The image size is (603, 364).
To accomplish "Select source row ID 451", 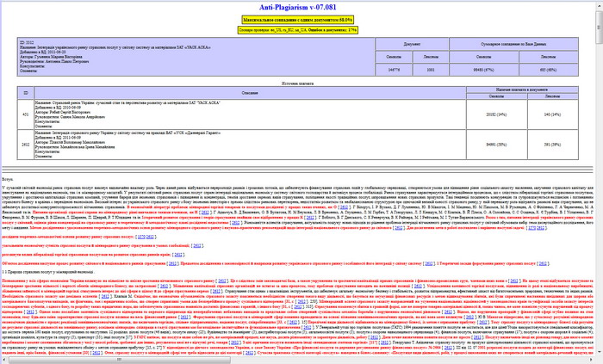I will (x=26, y=112).
